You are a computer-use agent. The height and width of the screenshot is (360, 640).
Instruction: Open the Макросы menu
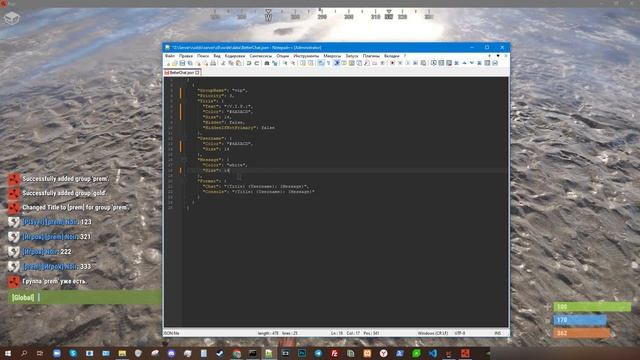(x=332, y=56)
